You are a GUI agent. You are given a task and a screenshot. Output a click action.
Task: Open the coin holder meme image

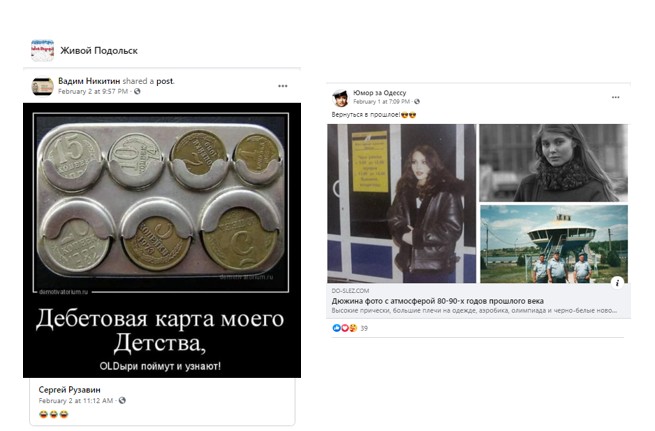pyautogui.click(x=162, y=241)
